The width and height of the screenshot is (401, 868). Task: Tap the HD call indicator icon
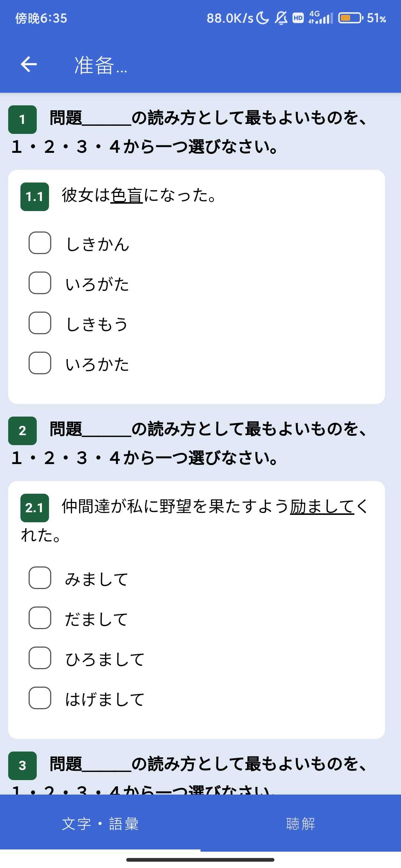pos(298,18)
